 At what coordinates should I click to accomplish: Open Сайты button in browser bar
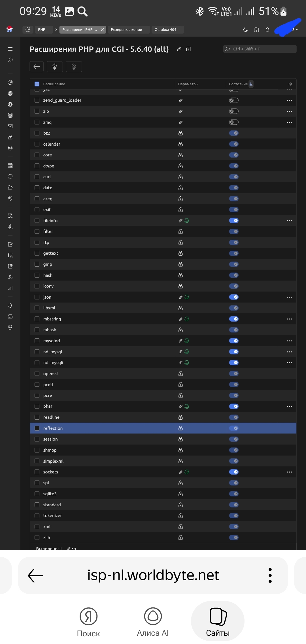coord(218,621)
